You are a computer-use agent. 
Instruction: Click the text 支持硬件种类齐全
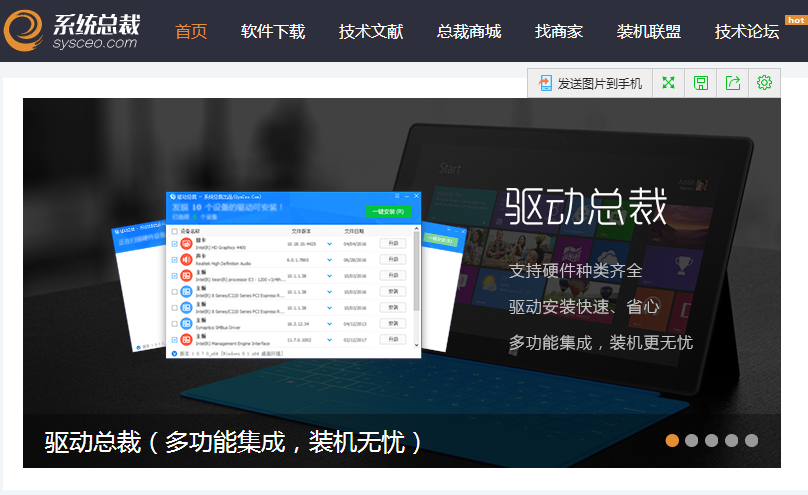(576, 270)
